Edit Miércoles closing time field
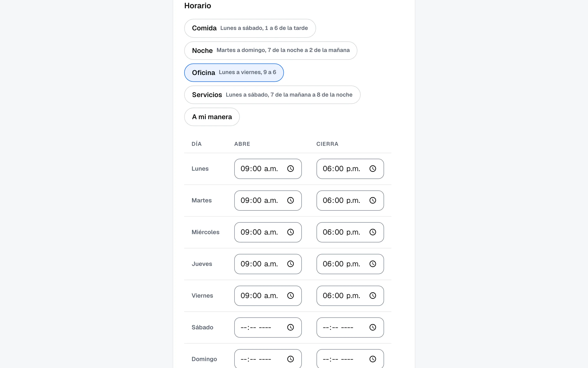 pyautogui.click(x=350, y=232)
